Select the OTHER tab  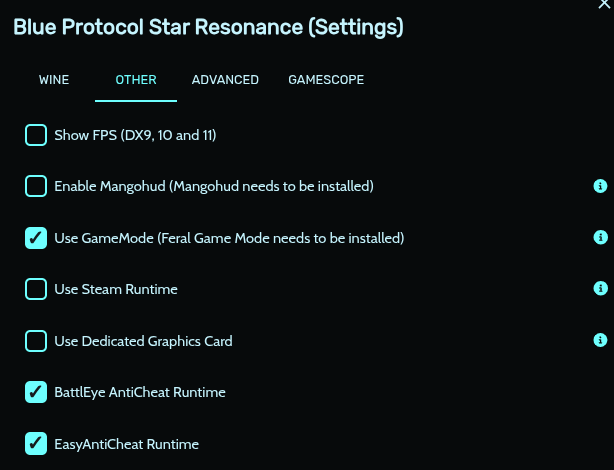(x=136, y=80)
